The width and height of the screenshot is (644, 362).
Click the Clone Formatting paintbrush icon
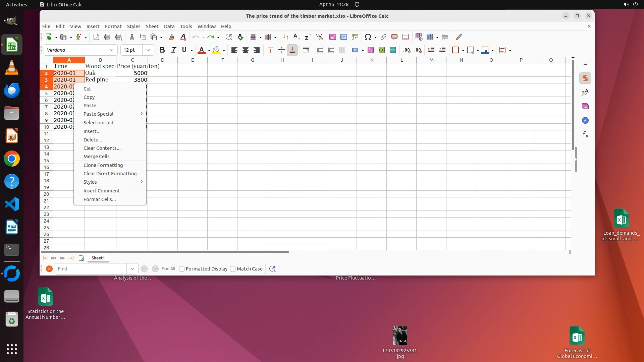click(x=171, y=37)
